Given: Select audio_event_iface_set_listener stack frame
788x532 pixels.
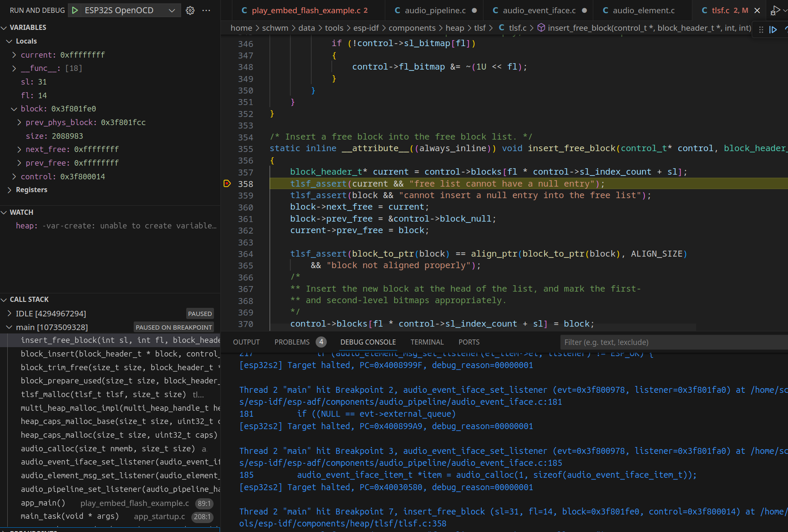Looking at the screenshot, I should 110,462.
